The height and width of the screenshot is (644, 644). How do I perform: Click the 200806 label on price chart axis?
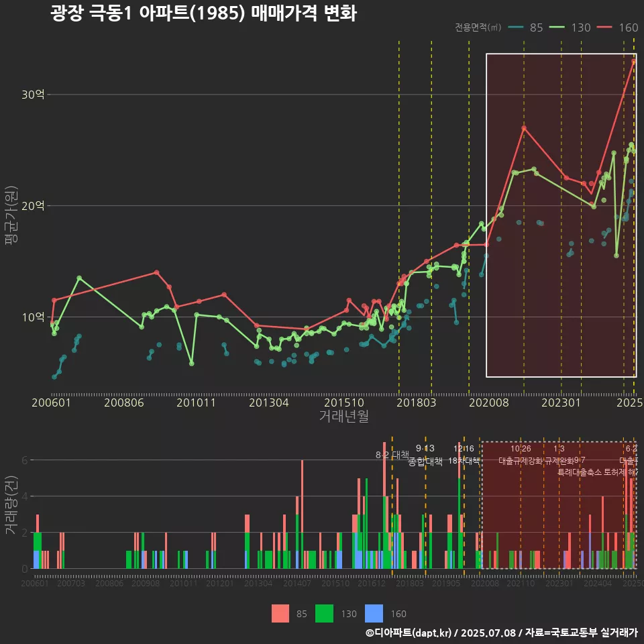[124, 402]
